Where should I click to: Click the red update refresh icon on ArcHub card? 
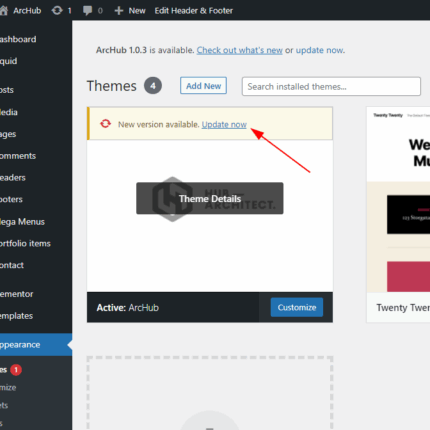105,124
